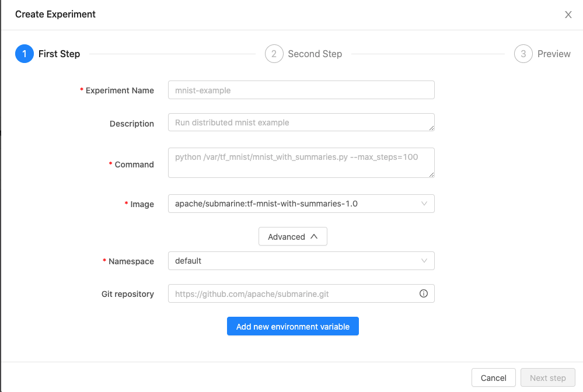Click the step 2 circle icon
The image size is (583, 392).
(274, 54)
